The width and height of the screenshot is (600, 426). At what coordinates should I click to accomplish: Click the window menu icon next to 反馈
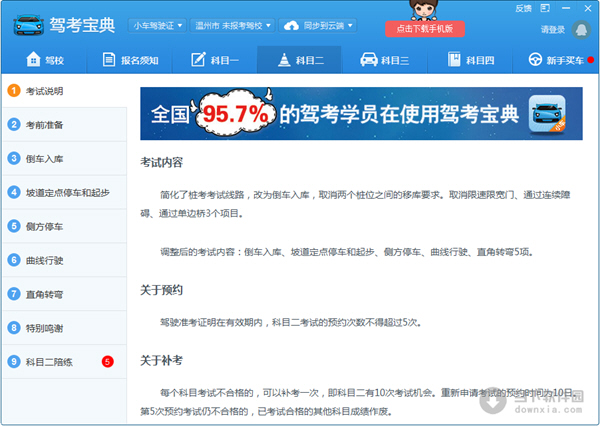545,8
